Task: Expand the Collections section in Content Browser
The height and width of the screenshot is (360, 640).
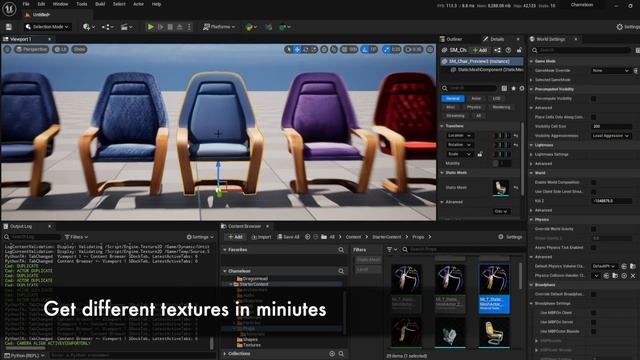Action: tap(225, 353)
